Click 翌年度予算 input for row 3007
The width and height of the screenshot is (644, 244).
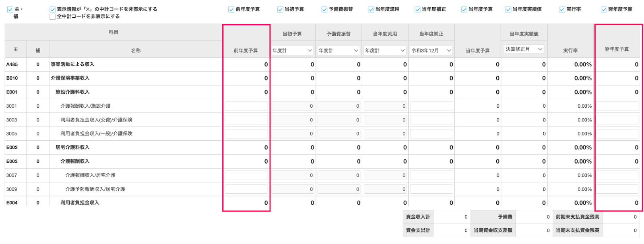[x=617, y=175]
